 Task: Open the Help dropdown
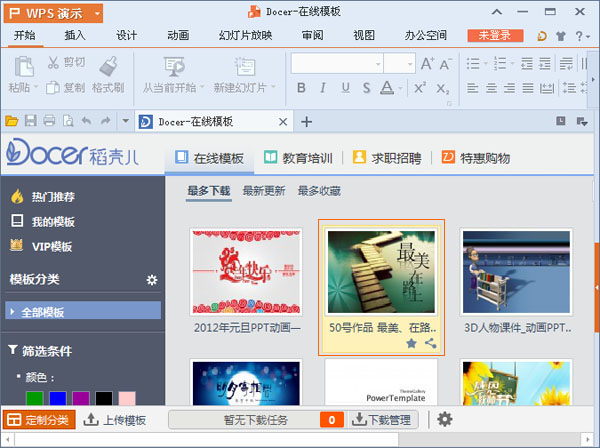click(583, 36)
